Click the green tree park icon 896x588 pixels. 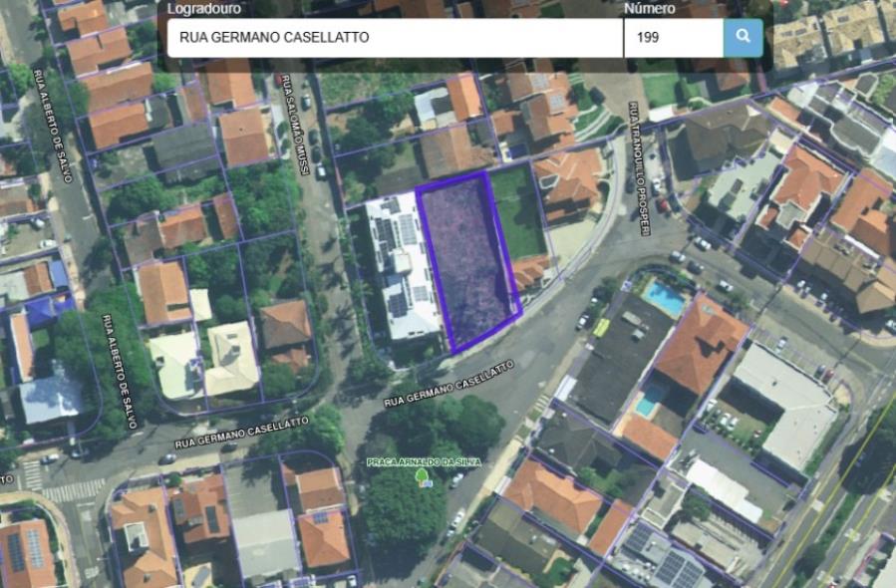coord(424,477)
